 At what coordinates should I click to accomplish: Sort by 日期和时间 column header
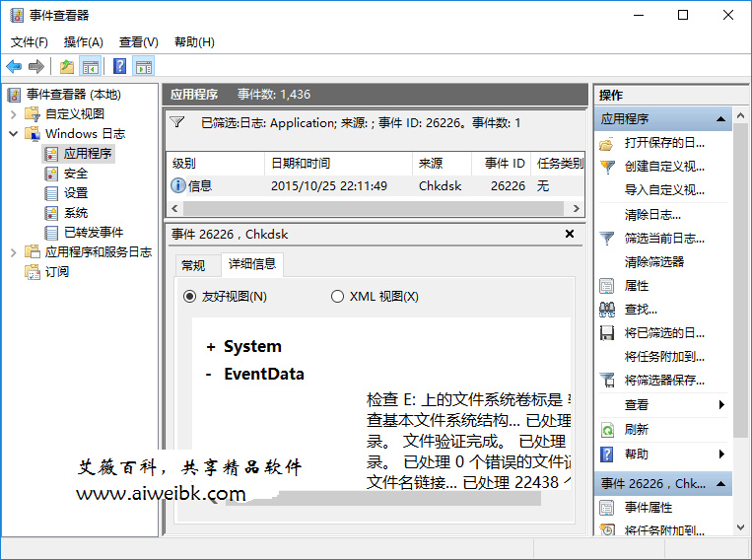coord(339,164)
